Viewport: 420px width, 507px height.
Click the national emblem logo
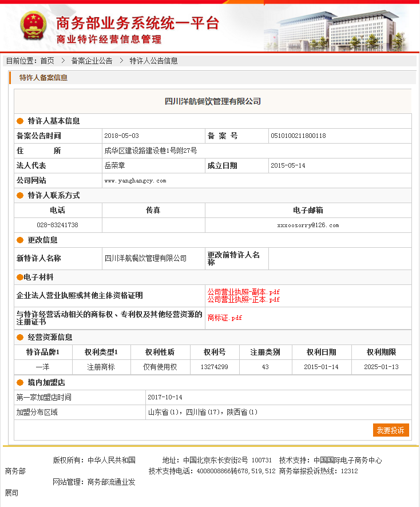point(33,26)
